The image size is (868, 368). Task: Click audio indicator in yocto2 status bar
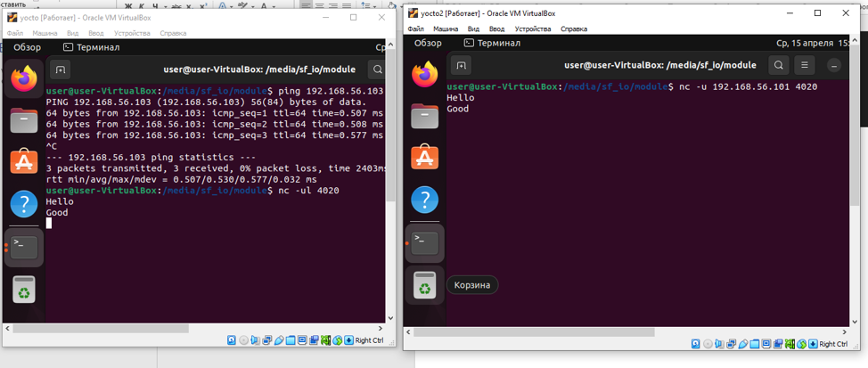click(719, 344)
